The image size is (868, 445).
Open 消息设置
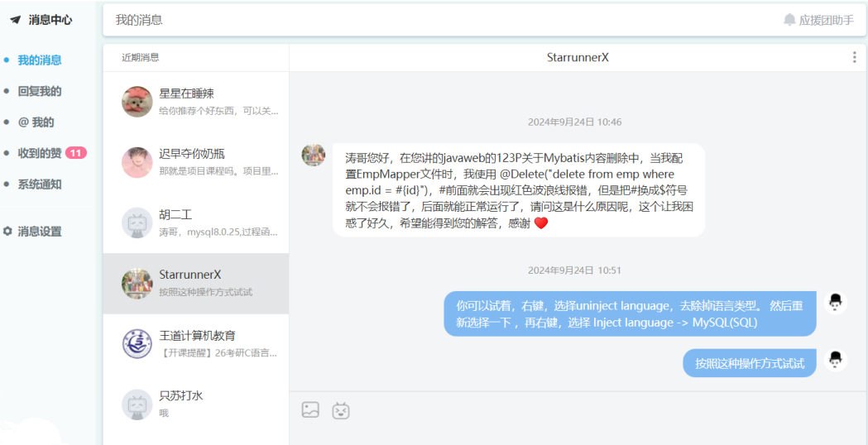point(39,232)
